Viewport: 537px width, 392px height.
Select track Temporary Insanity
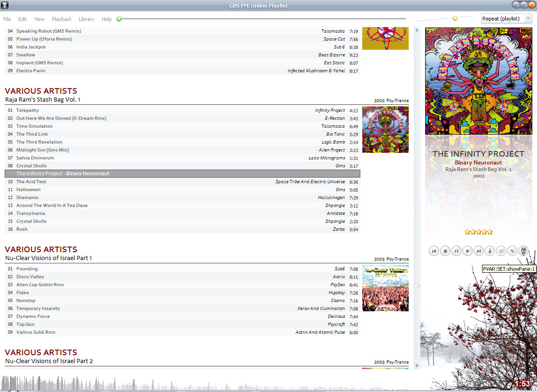(183, 309)
